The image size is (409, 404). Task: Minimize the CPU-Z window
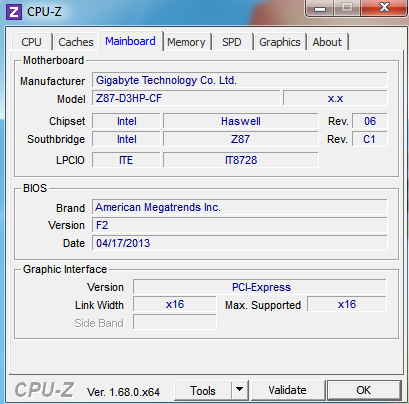pyautogui.click(x=320, y=8)
